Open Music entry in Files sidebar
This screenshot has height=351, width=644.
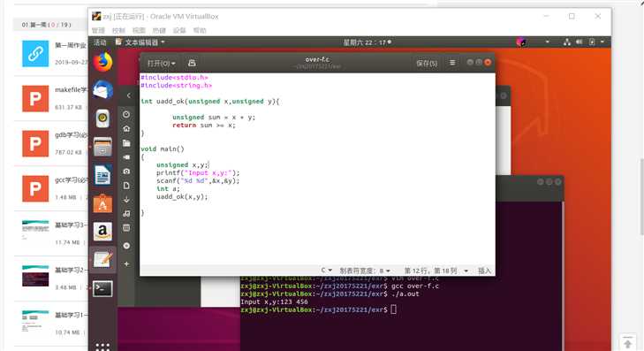click(x=126, y=214)
